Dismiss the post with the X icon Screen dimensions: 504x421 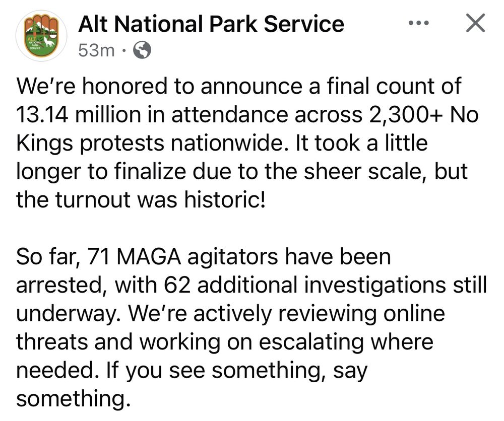[475, 23]
